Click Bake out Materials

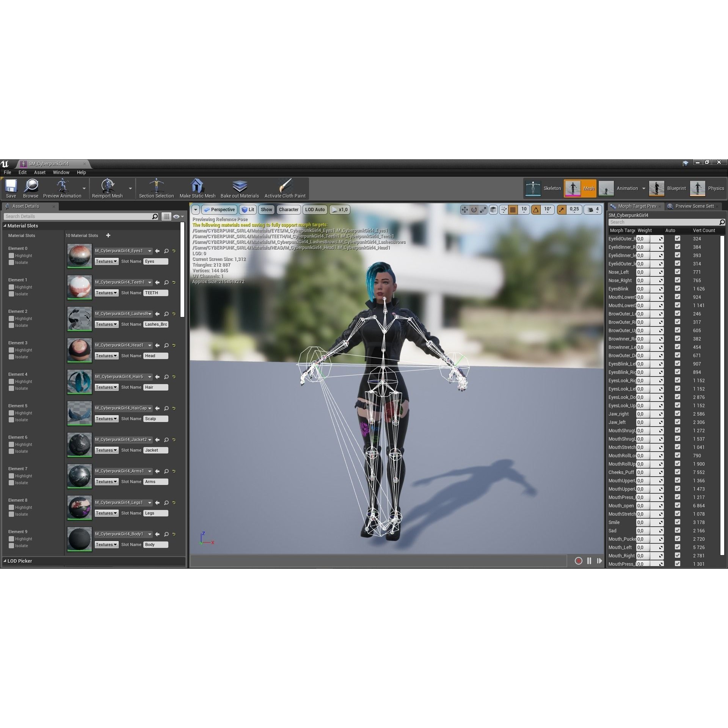(240, 188)
